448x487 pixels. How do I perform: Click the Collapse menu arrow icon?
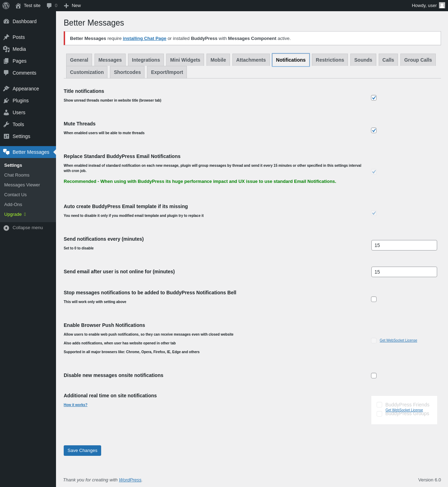click(x=6, y=228)
